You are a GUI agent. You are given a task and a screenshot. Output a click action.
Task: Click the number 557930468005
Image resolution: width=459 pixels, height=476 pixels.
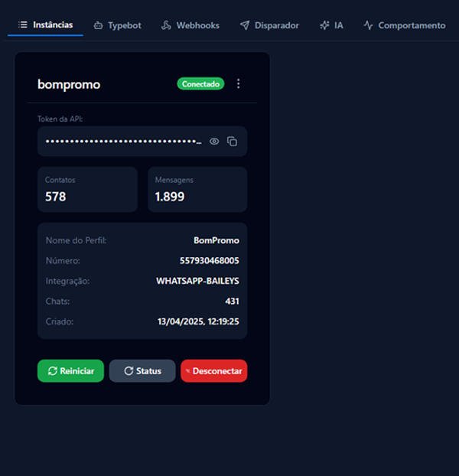(x=210, y=261)
